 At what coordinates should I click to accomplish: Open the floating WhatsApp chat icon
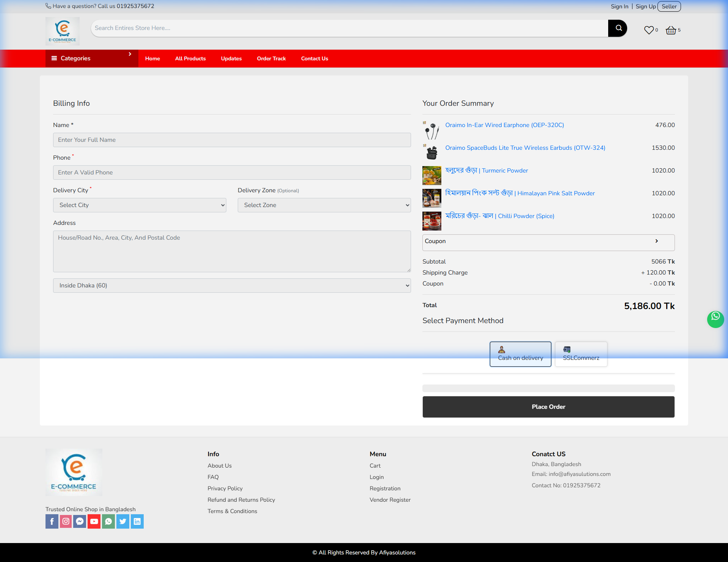715,319
